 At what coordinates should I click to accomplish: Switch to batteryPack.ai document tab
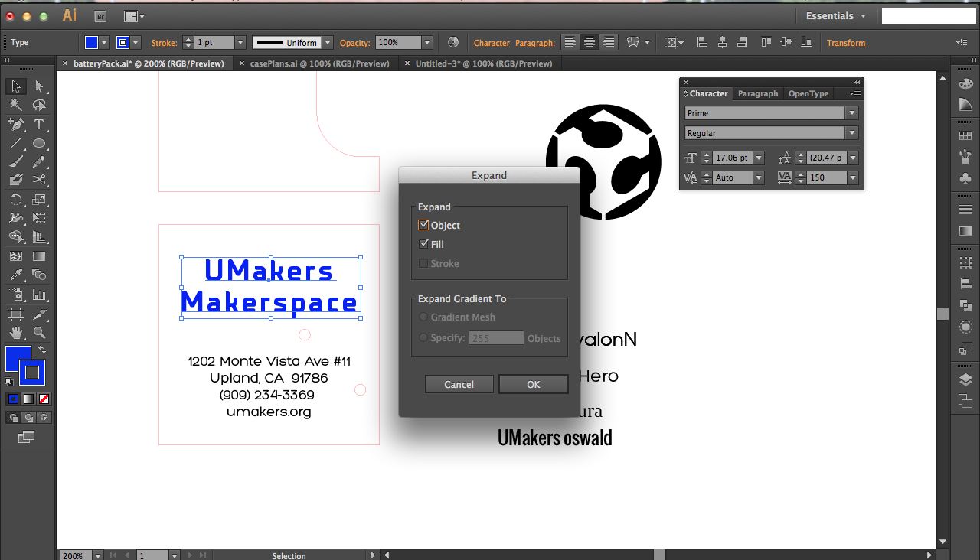point(149,64)
